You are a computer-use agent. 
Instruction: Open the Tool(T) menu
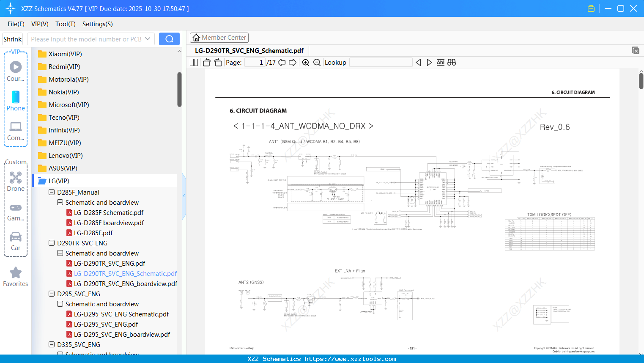tap(65, 24)
